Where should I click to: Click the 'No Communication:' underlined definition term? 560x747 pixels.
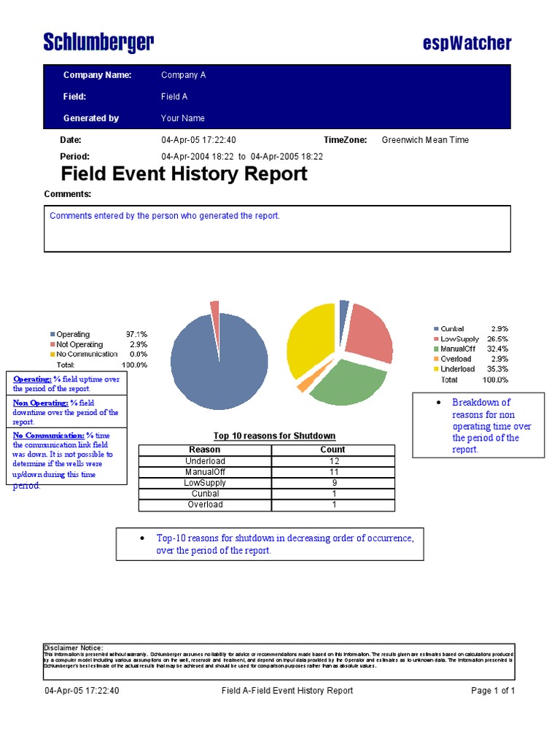[49, 436]
